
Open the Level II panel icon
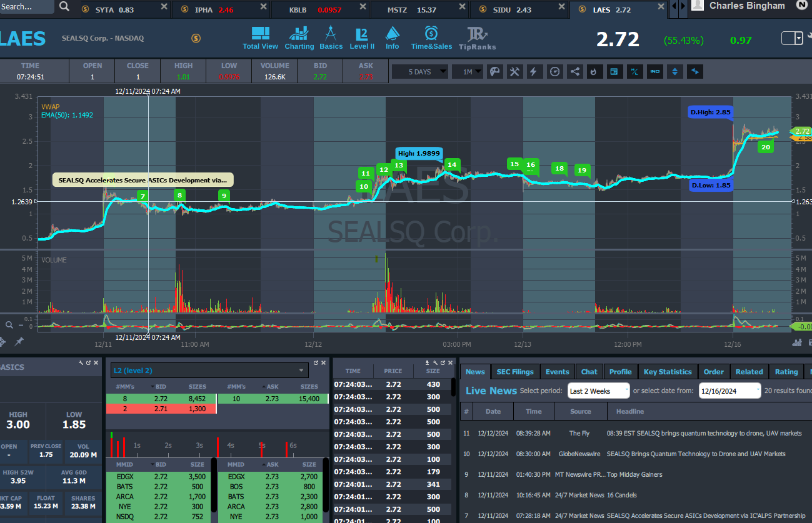click(362, 38)
